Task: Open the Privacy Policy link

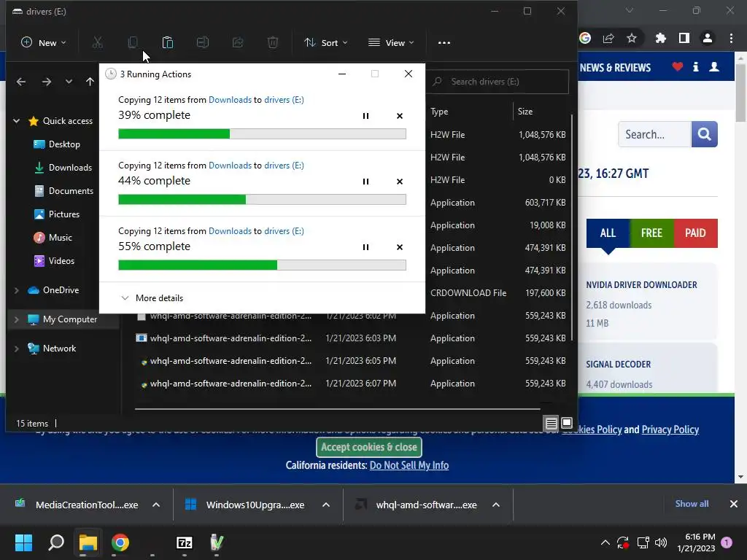Action: click(x=670, y=429)
